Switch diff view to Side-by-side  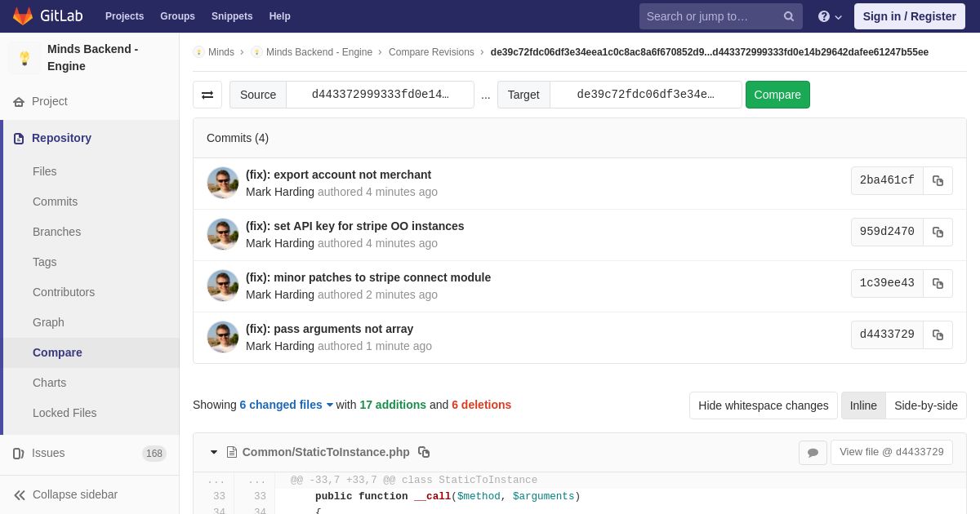click(926, 405)
